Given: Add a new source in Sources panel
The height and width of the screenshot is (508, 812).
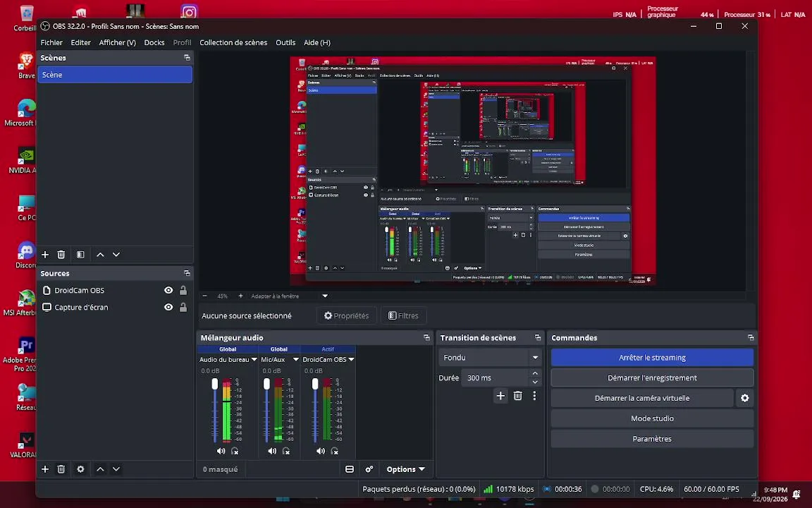Looking at the screenshot, I should pos(45,469).
